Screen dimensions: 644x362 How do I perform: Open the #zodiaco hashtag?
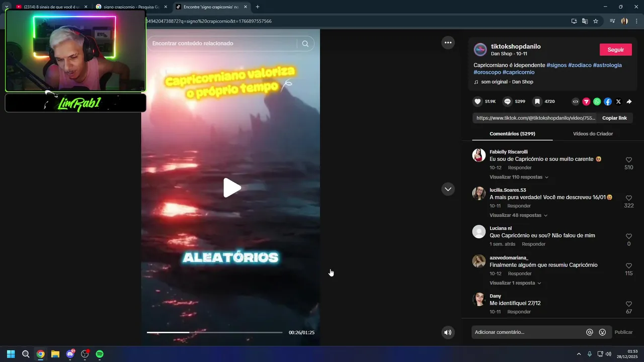coord(580,65)
